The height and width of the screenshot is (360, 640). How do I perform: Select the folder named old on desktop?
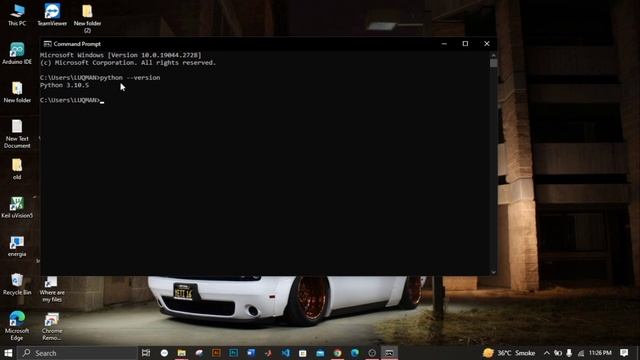point(17,169)
